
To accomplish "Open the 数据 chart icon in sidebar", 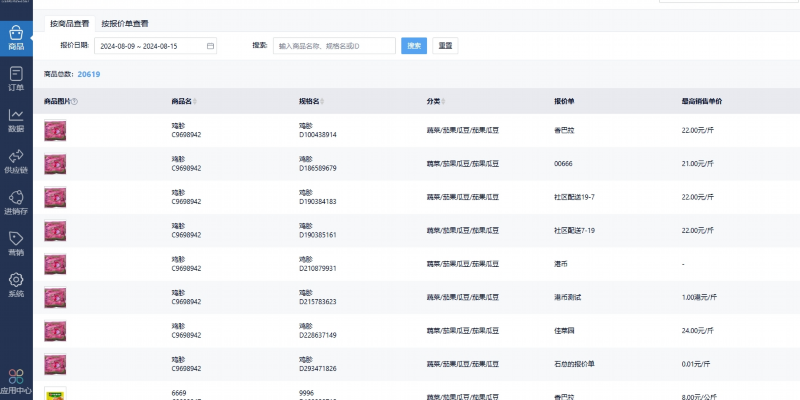I will pyautogui.click(x=16, y=120).
